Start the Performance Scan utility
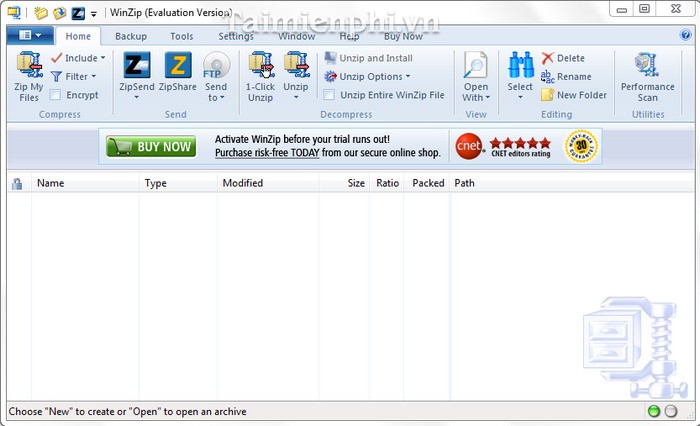The height and width of the screenshot is (426, 700). 648,77
